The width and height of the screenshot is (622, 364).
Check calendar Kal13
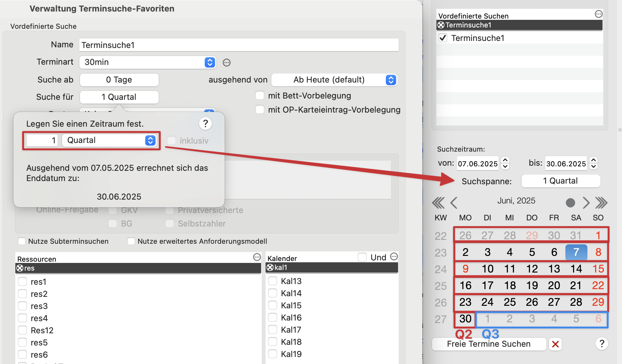tap(273, 281)
